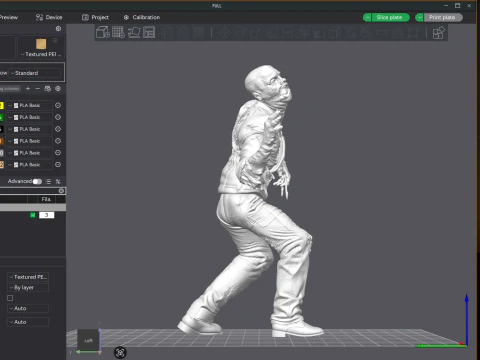480x360 pixels.
Task: Expand the black filament PLA Basic dropdown
Action: click(29, 129)
